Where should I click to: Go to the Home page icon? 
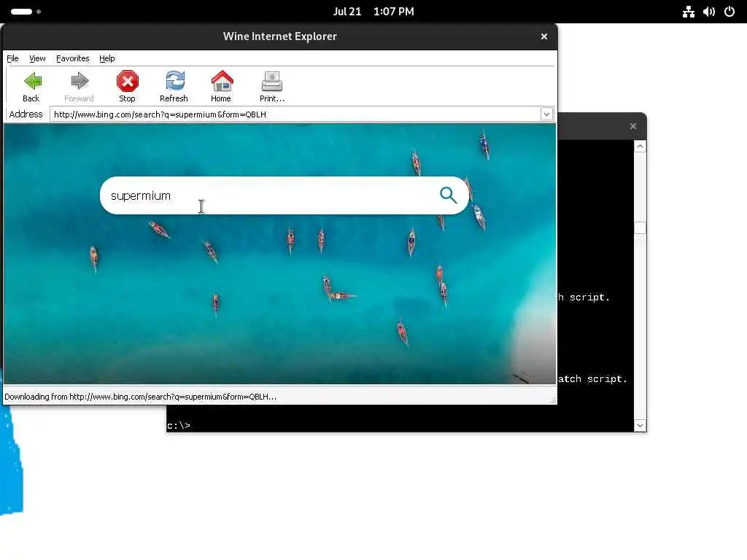click(221, 87)
